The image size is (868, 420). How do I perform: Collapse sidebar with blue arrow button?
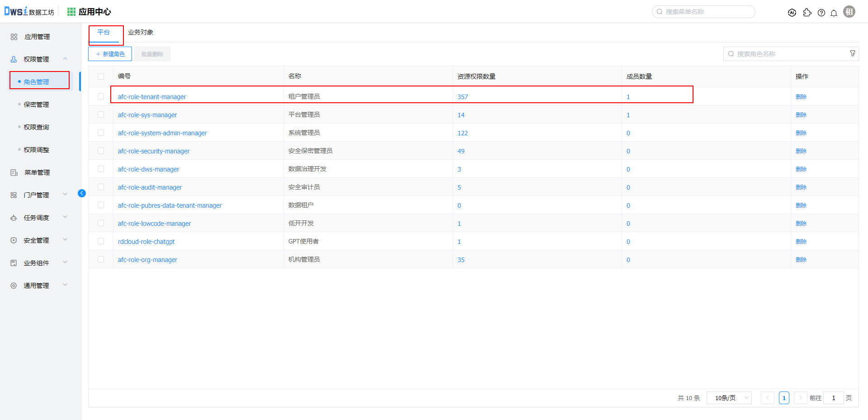click(x=82, y=193)
